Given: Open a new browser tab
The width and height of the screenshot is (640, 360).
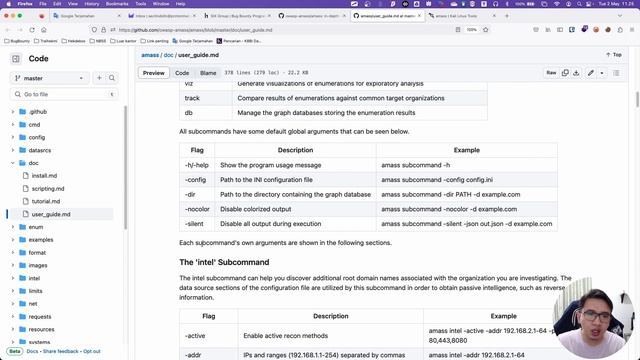Looking at the screenshot, I should [507, 16].
